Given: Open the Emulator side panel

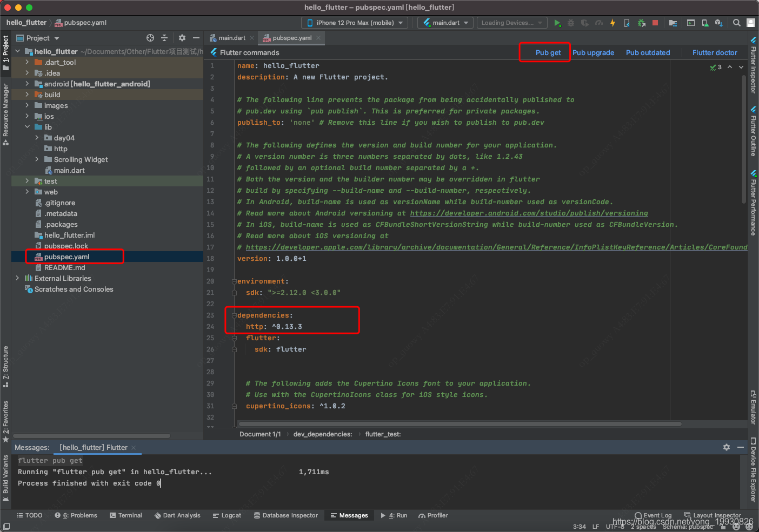Looking at the screenshot, I should [753, 407].
